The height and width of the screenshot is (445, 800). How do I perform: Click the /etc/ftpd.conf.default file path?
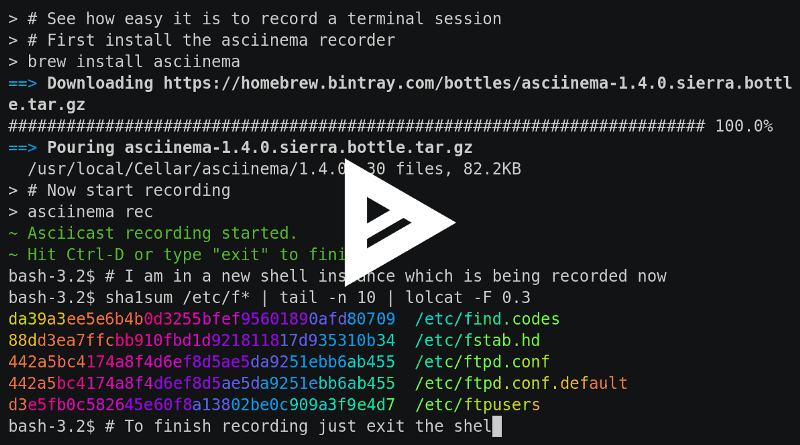521,383
